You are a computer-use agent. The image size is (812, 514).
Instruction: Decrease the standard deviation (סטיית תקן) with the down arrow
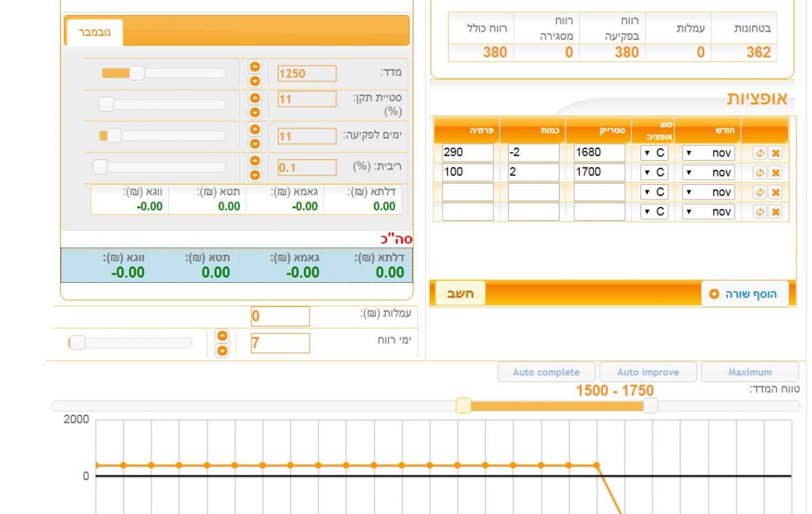click(x=255, y=111)
